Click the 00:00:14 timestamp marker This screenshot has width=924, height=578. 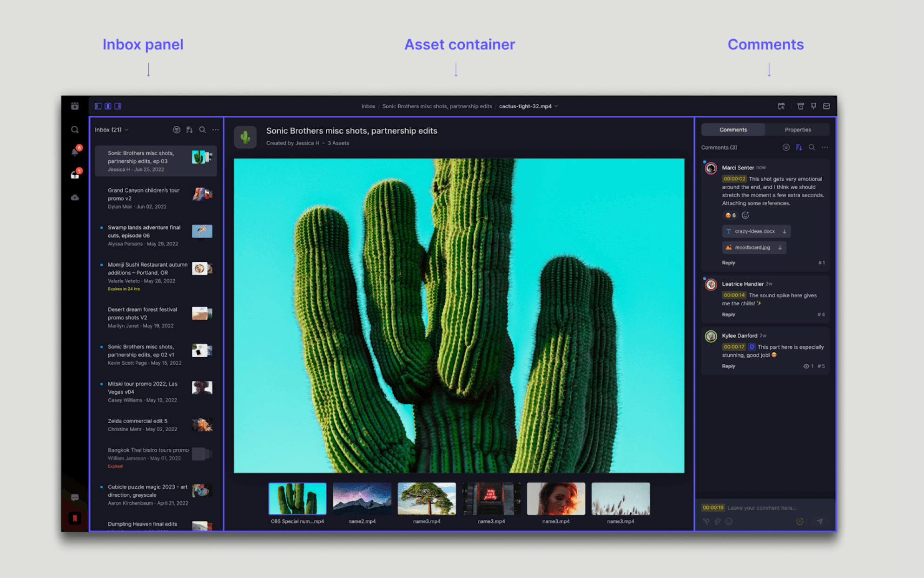coord(734,295)
